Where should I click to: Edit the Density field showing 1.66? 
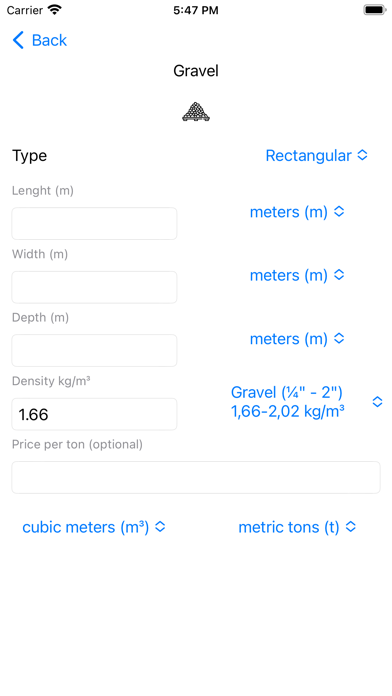point(94,414)
